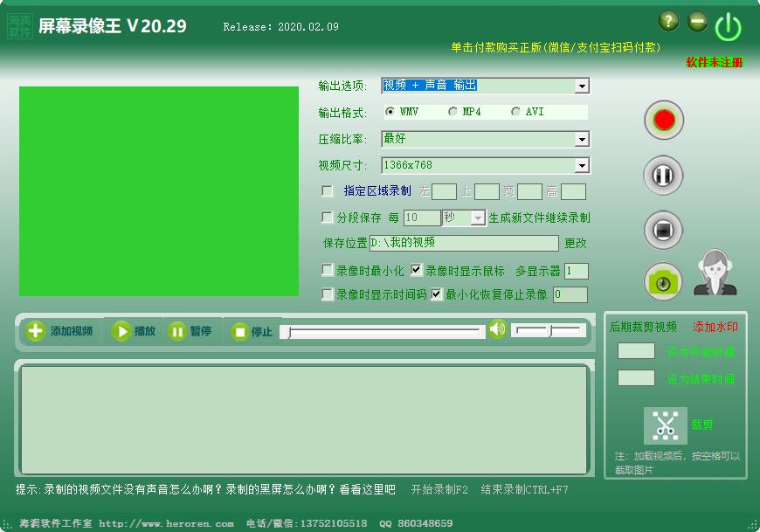Click 设为结束时间 button
This screenshot has width=760, height=532.
tap(701, 379)
